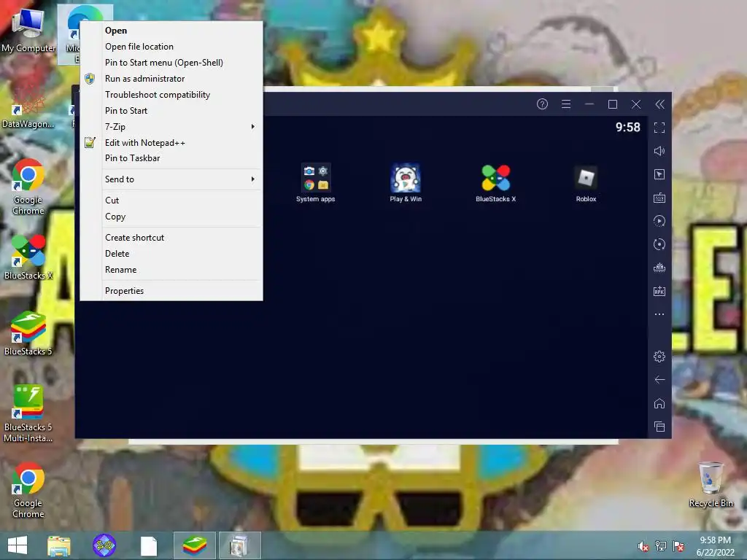
Task: Select the upper Google Chrome desktop shortcut
Action: tap(28, 187)
